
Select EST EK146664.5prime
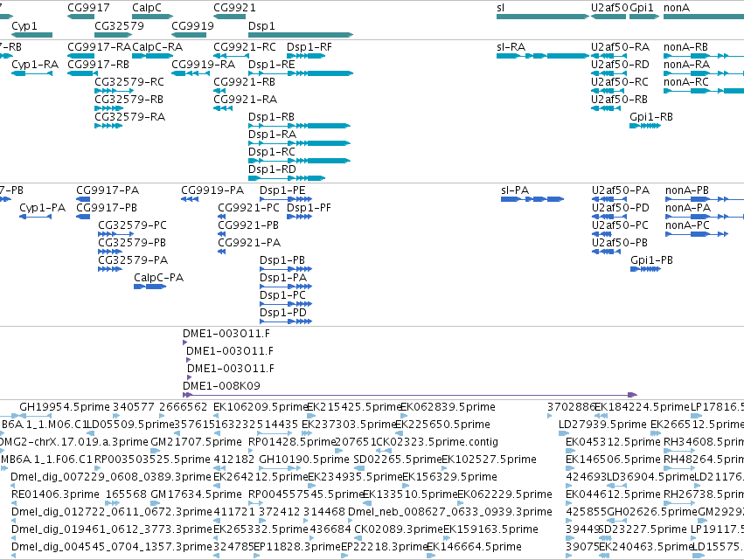pyautogui.click(x=474, y=547)
